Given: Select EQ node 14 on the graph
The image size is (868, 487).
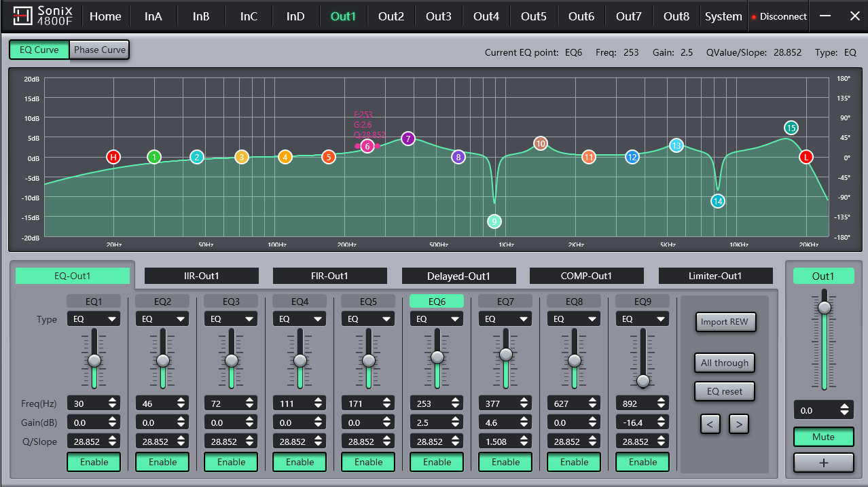Looking at the screenshot, I should pyautogui.click(x=718, y=201).
